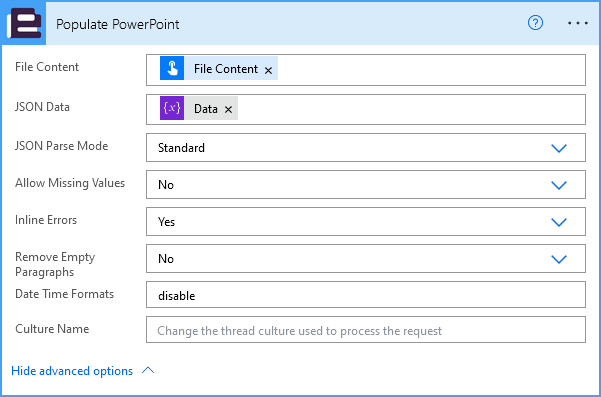Click into the Date Time Formats field
The height and width of the screenshot is (397, 601).
(x=366, y=295)
